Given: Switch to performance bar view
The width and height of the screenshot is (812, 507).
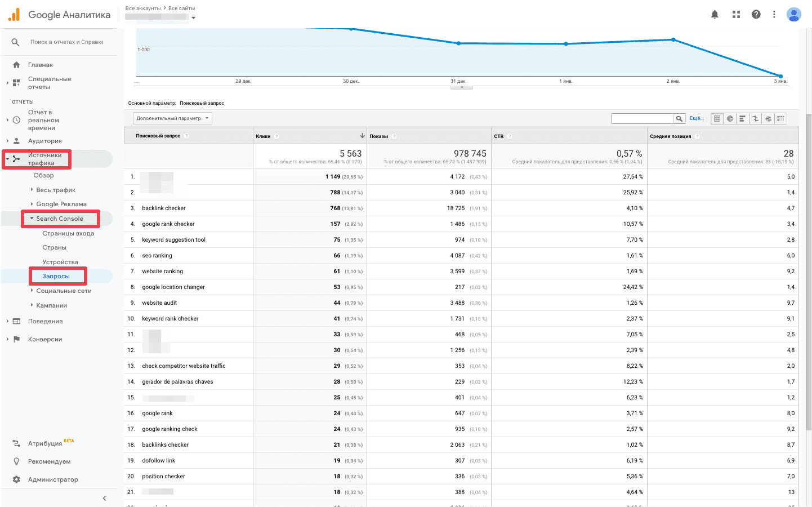Looking at the screenshot, I should pyautogui.click(x=742, y=118).
